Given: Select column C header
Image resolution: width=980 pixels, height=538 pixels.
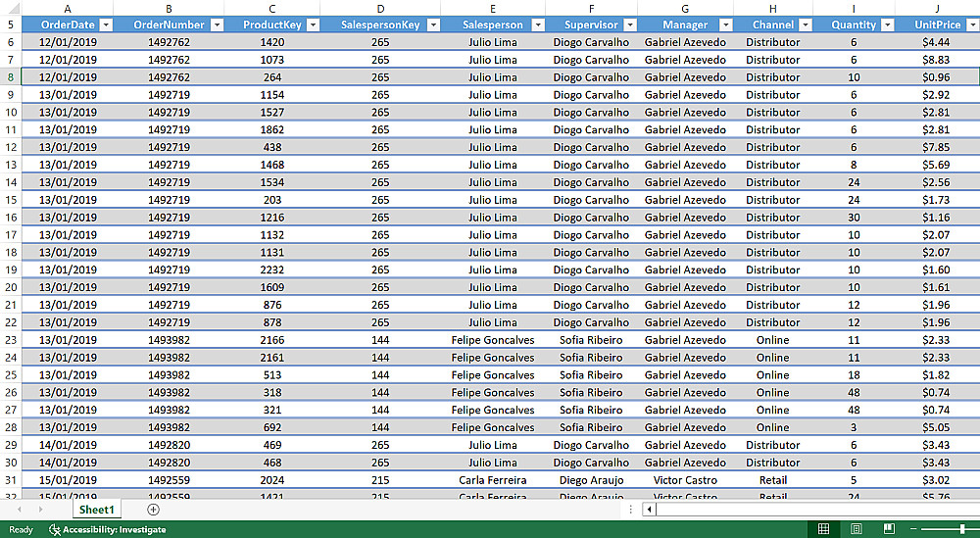Looking at the screenshot, I should (x=271, y=9).
